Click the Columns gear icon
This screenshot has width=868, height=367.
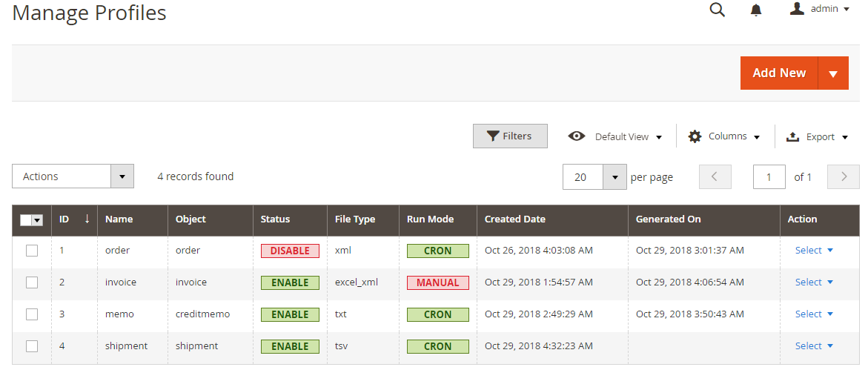coord(695,136)
